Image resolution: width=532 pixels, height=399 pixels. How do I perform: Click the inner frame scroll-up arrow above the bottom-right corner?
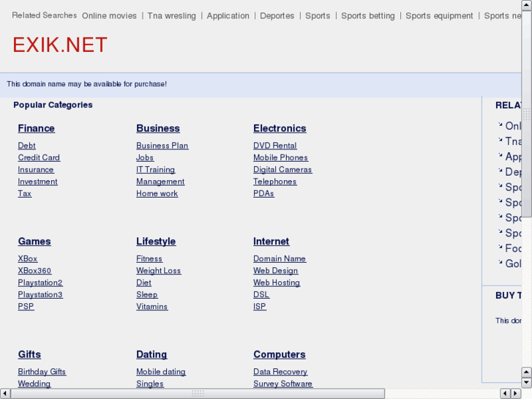pyautogui.click(x=526, y=372)
